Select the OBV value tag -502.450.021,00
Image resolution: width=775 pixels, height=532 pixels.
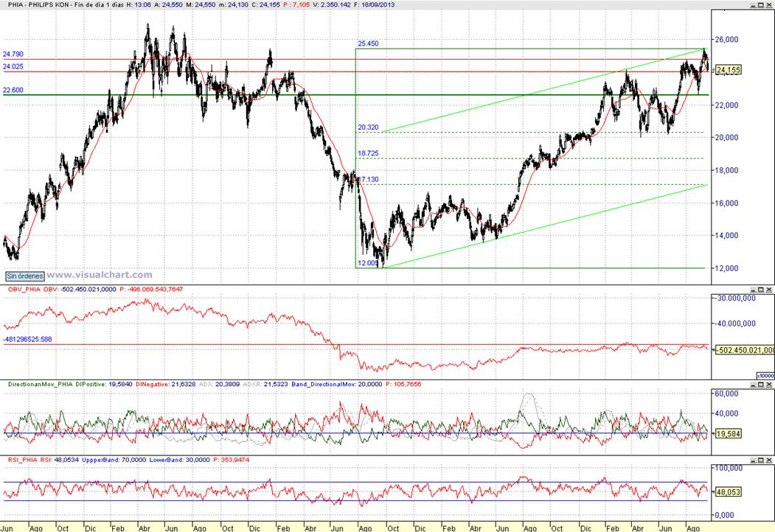745,350
